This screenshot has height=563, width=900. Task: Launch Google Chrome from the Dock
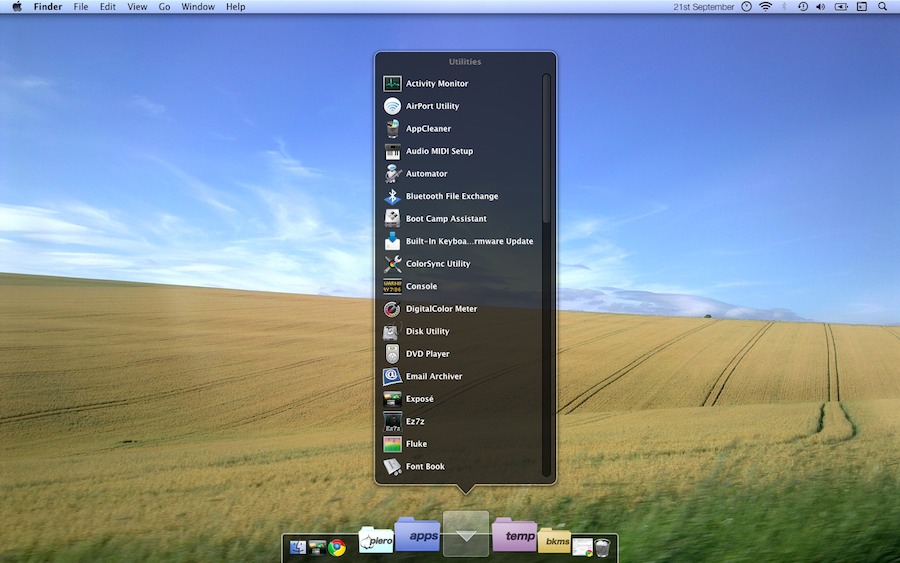(337, 548)
